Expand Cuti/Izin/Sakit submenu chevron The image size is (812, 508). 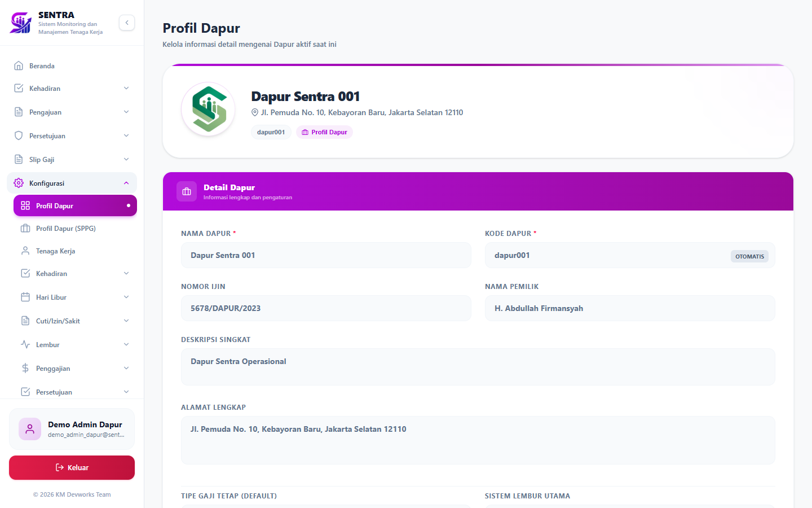[126, 321]
